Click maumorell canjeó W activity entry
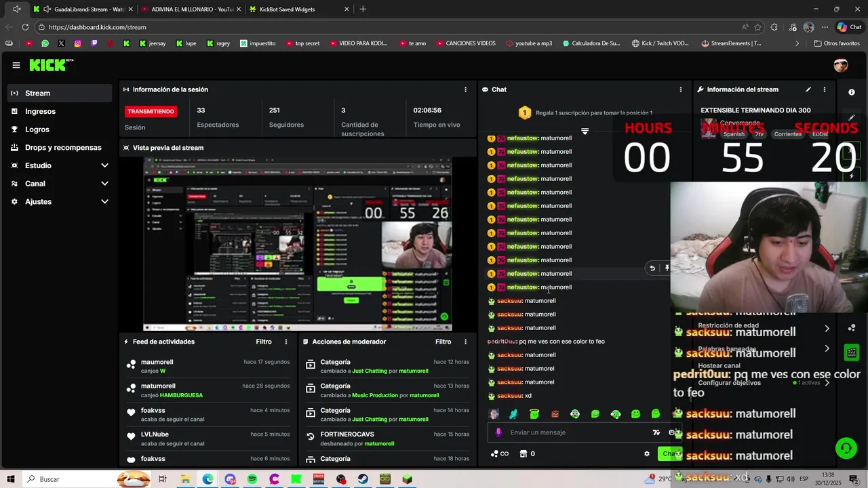The width and height of the screenshot is (868, 488). 208,366
